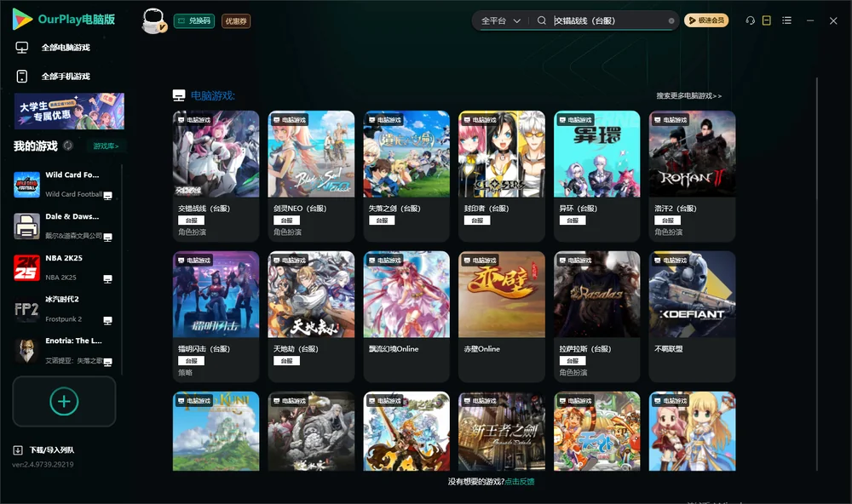Click the 兑换码 redeem code button
Screen dimensions: 852x504
coord(194,21)
